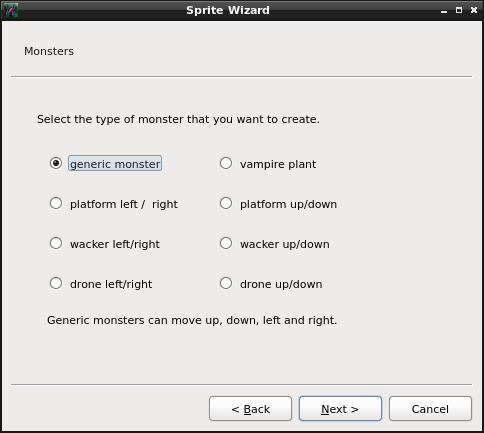Select platform left / right option
The height and width of the screenshot is (433, 484).
[56, 203]
